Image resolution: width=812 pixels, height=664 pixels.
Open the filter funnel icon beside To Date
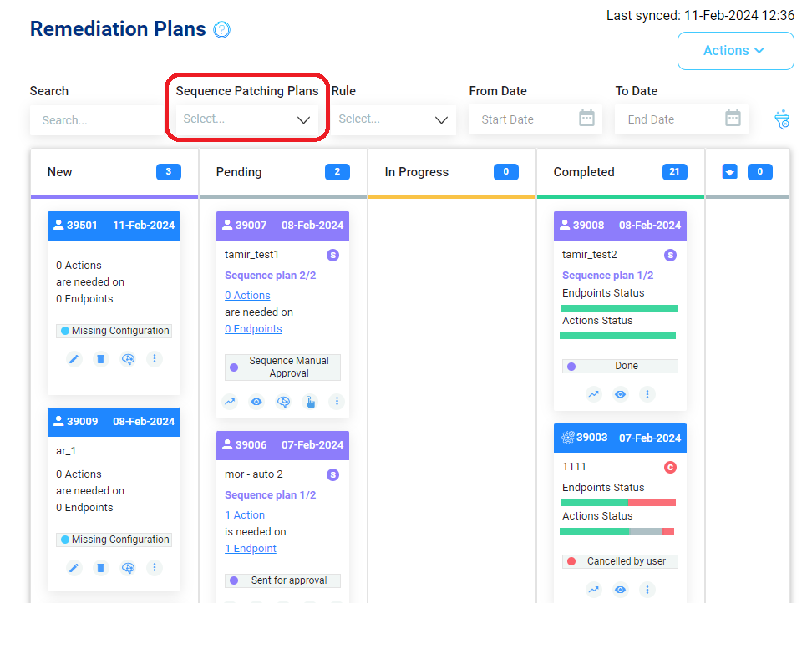(782, 119)
